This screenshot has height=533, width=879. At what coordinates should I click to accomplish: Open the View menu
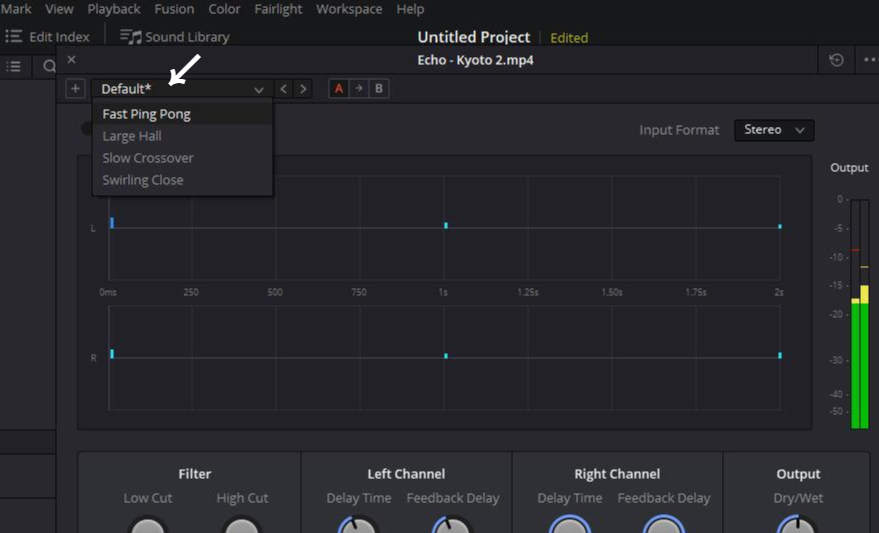(x=59, y=9)
